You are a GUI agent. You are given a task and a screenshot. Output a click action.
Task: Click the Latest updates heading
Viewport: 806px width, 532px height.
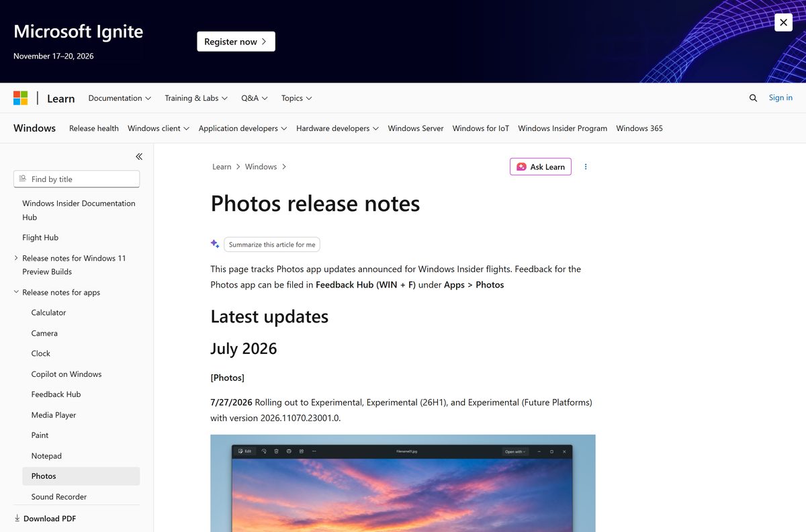point(269,316)
